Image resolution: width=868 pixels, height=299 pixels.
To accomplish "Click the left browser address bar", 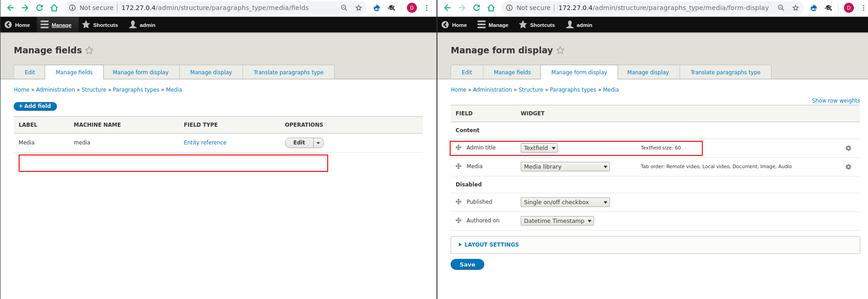I will click(x=214, y=8).
